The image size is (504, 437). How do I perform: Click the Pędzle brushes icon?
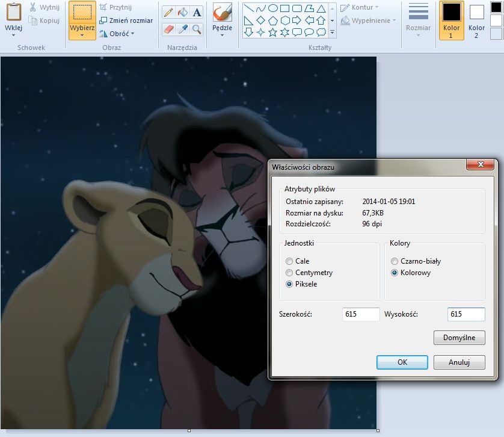(222, 13)
